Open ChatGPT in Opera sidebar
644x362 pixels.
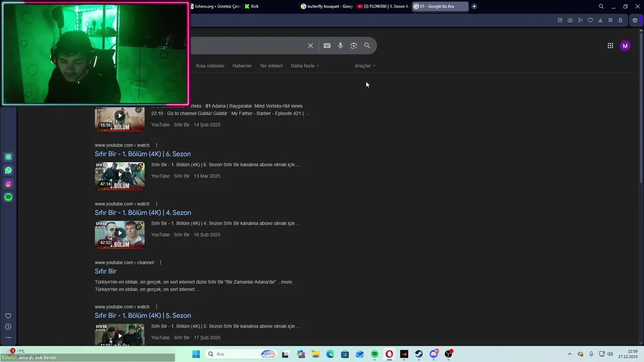click(9, 157)
